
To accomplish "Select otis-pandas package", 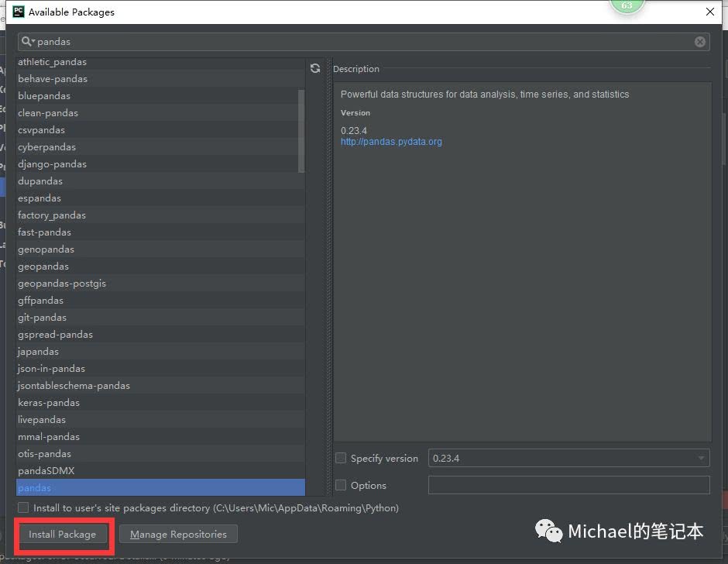I will click(x=160, y=453).
